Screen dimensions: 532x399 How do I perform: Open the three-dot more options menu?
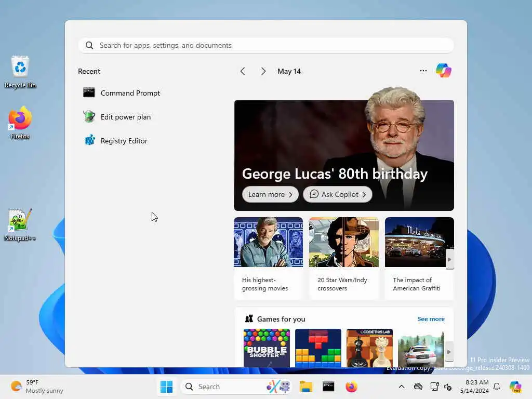(423, 71)
